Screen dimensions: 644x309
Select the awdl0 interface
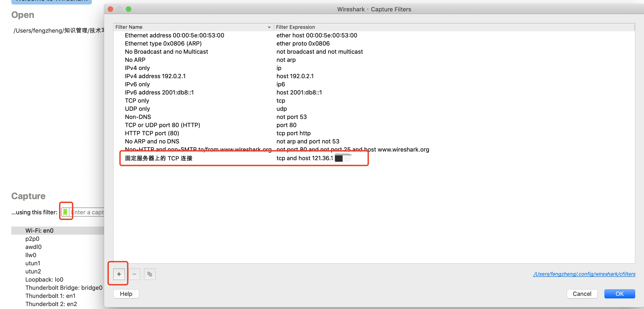[33, 247]
